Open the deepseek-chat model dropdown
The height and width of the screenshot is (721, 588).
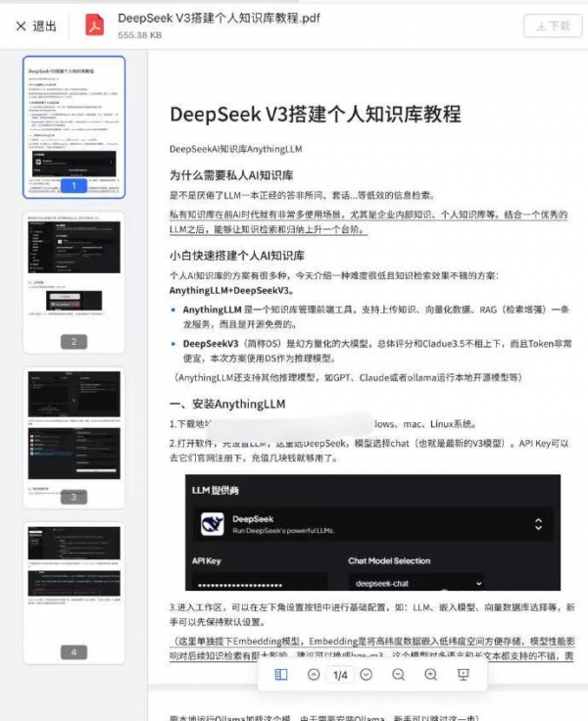point(416,583)
